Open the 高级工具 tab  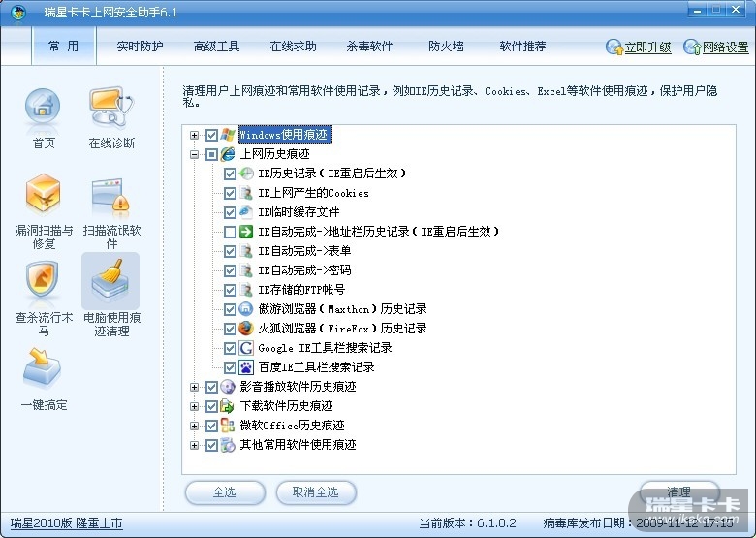click(x=216, y=47)
